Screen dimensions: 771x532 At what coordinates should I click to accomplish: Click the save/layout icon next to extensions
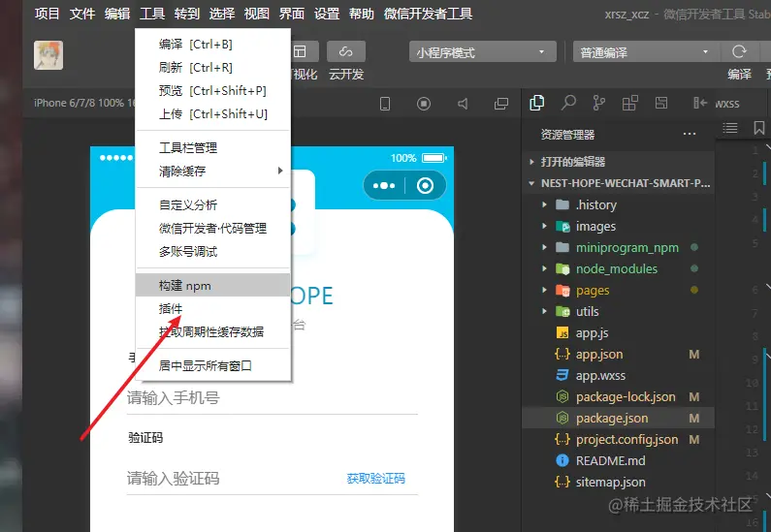(661, 103)
